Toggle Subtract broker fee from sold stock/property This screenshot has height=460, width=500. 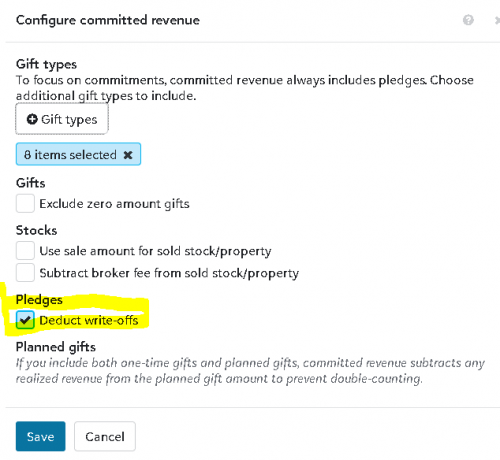(25, 273)
